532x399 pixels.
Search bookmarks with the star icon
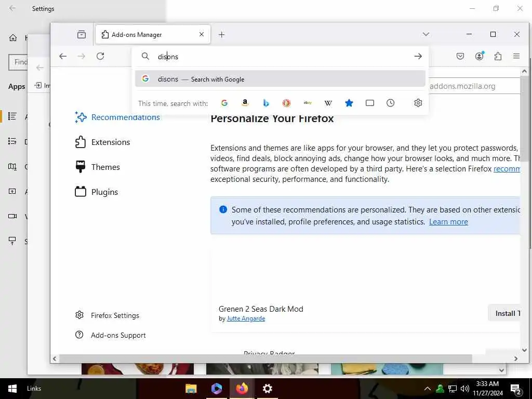(x=349, y=103)
